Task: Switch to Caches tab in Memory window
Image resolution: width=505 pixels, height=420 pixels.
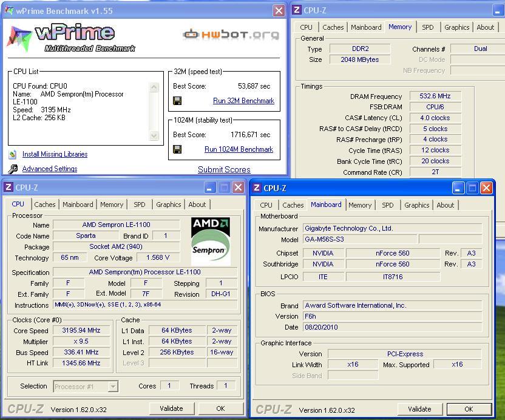Action: click(333, 27)
